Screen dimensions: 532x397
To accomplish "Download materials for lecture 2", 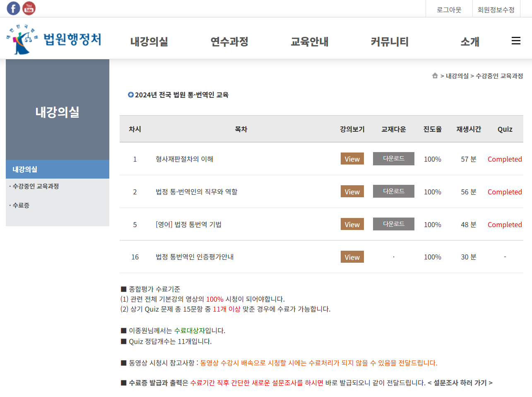I will (393, 191).
